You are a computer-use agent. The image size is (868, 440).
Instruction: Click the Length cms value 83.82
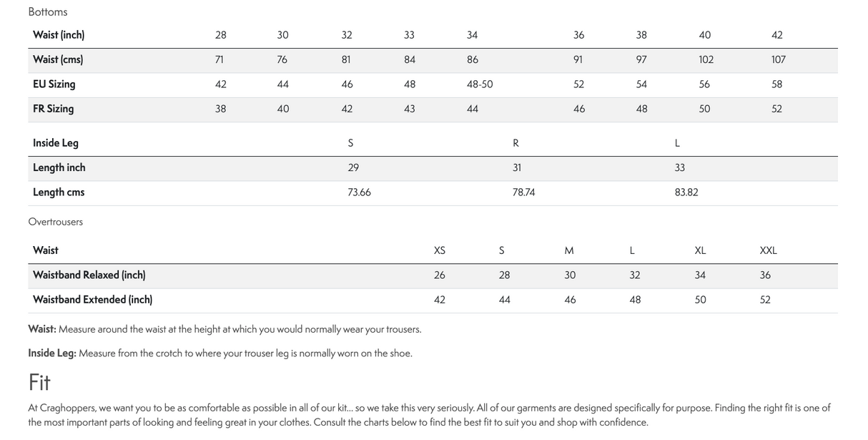point(686,192)
